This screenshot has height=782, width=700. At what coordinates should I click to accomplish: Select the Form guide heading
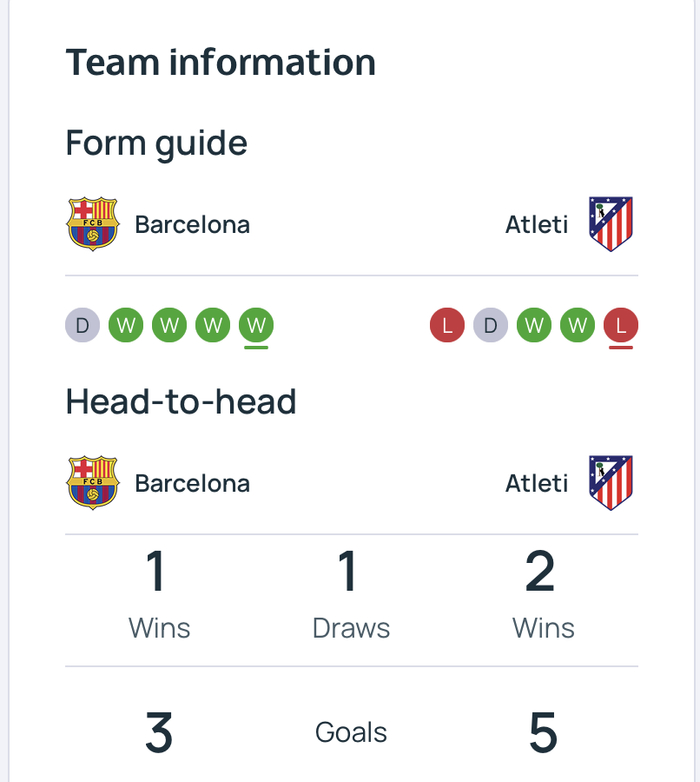tap(157, 143)
